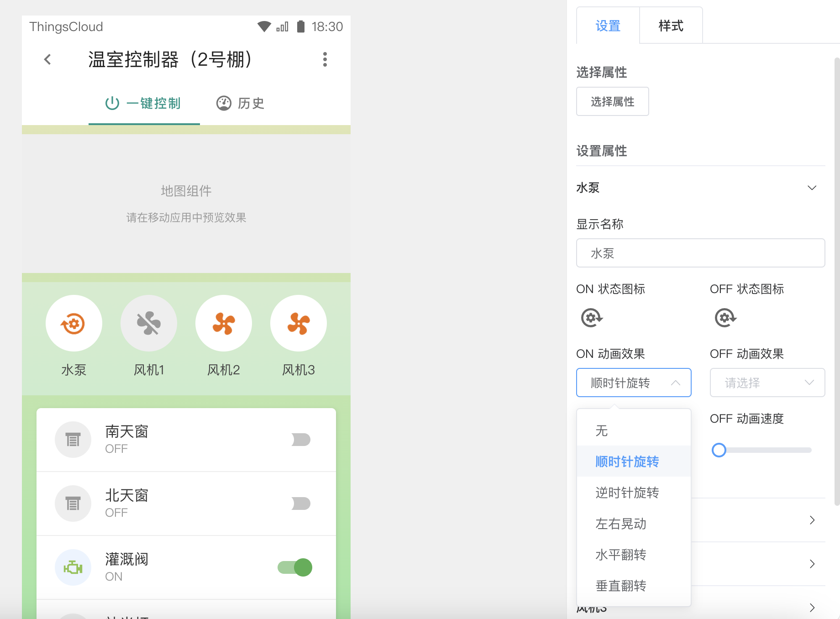Toggle the 北天窗 switch on
The height and width of the screenshot is (619, 840).
301,504
